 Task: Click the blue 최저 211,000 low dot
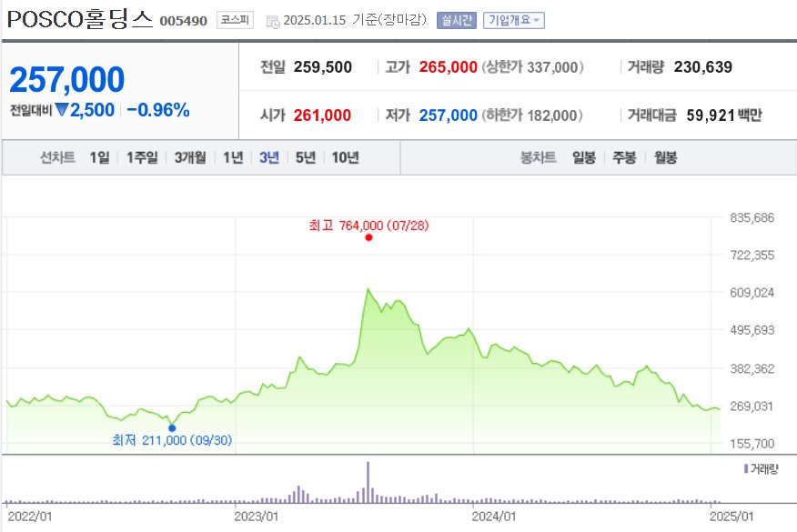[x=172, y=427]
